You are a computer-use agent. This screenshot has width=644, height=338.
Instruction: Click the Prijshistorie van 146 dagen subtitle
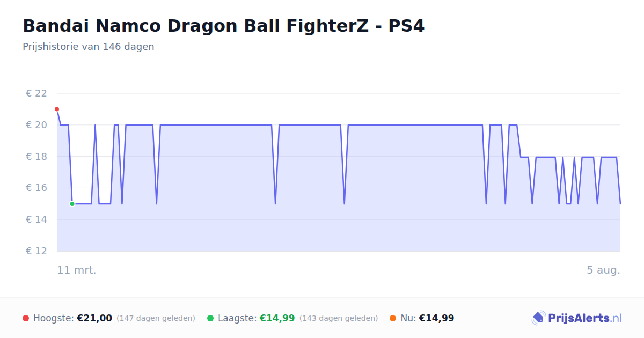point(89,47)
